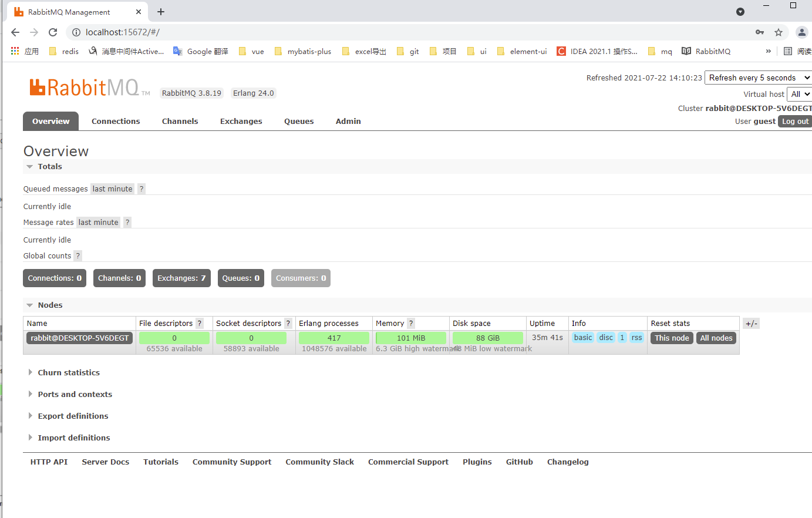Reset stats for This node
The width and height of the screenshot is (812, 518).
coord(672,338)
